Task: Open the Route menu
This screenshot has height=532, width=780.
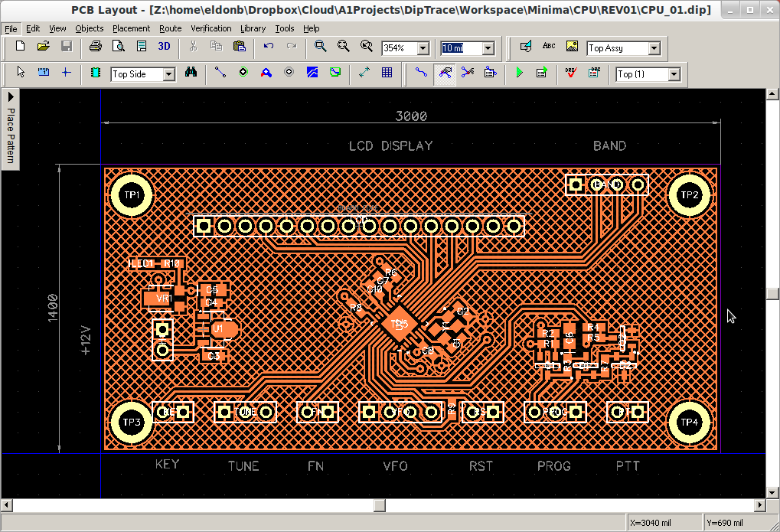Action: pos(170,28)
